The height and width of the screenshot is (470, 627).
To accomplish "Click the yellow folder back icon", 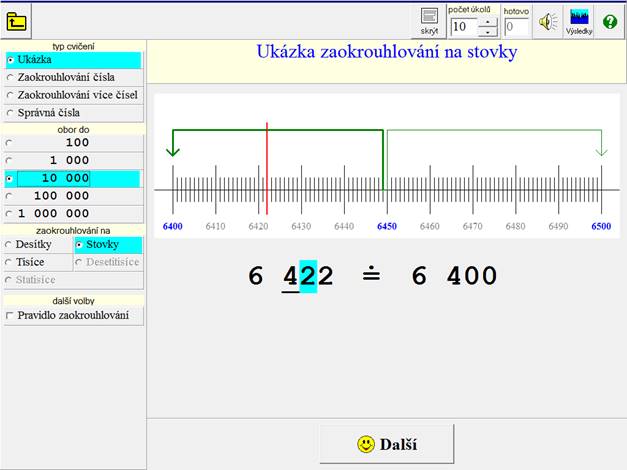I will [16, 22].
